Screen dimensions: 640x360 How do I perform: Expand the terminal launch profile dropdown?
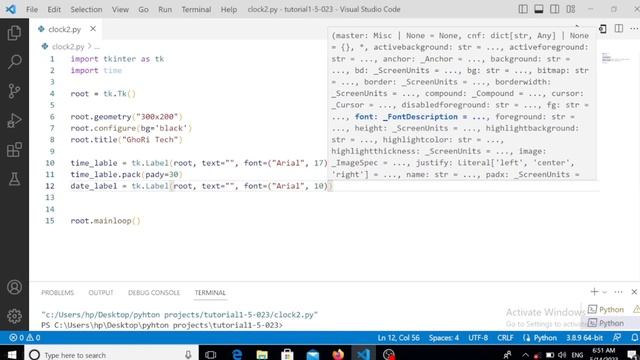tap(604, 292)
